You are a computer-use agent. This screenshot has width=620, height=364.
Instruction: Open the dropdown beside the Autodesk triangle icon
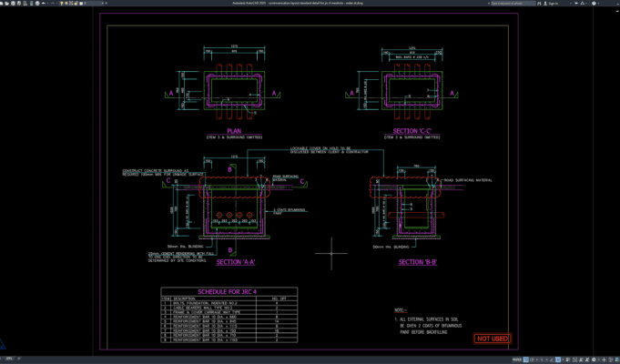(586, 3)
